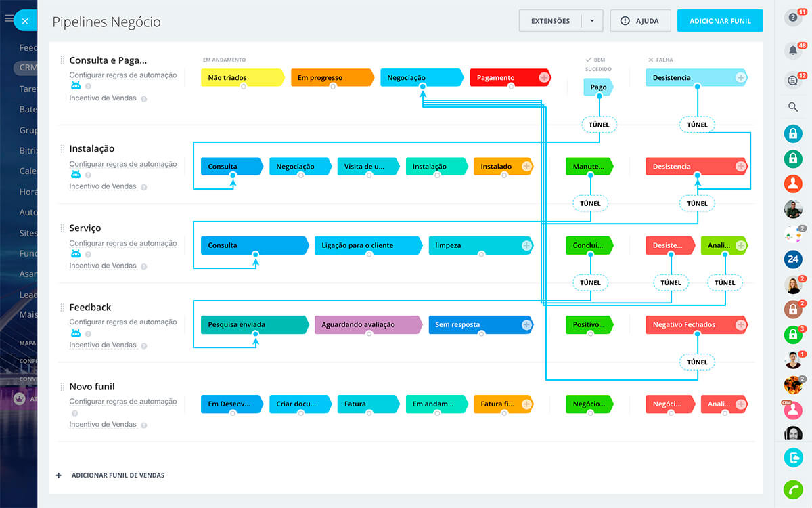The width and height of the screenshot is (812, 508).
Task: Open Configurar regras de automação for Novo funil
Action: [122, 402]
